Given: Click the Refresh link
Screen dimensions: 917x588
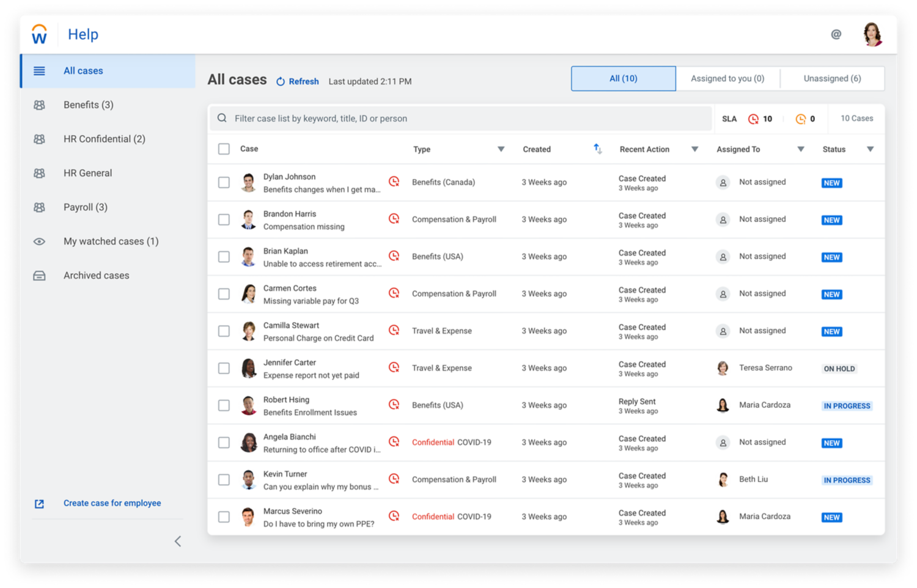Looking at the screenshot, I should [x=298, y=81].
